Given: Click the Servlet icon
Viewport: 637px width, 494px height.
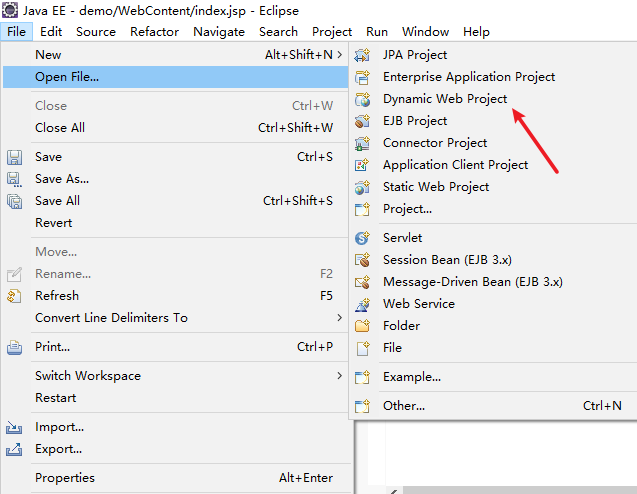Looking at the screenshot, I should tap(362, 238).
